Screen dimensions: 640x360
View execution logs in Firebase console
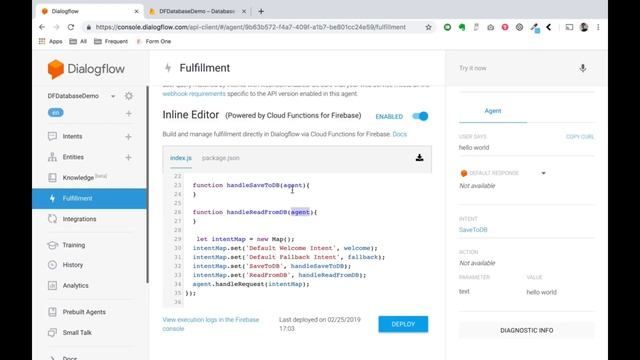(x=211, y=324)
